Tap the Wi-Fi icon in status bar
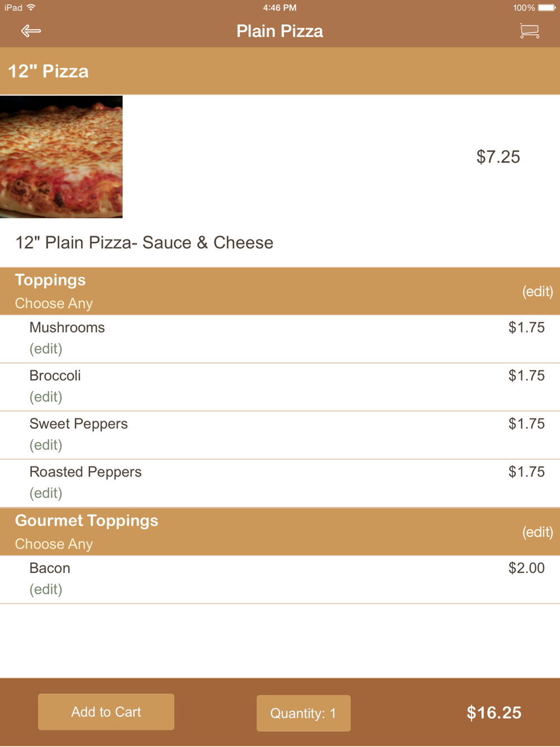The width and height of the screenshot is (560, 747). point(31,7)
